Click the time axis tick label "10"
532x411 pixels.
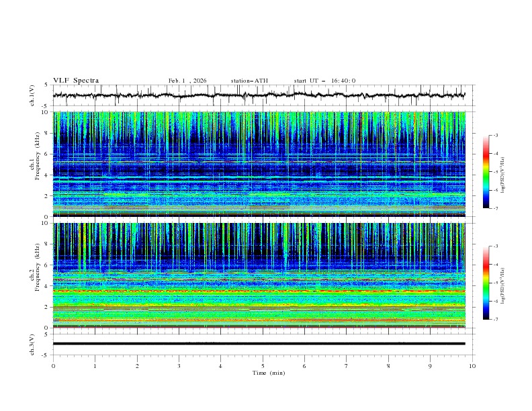tap(472, 366)
